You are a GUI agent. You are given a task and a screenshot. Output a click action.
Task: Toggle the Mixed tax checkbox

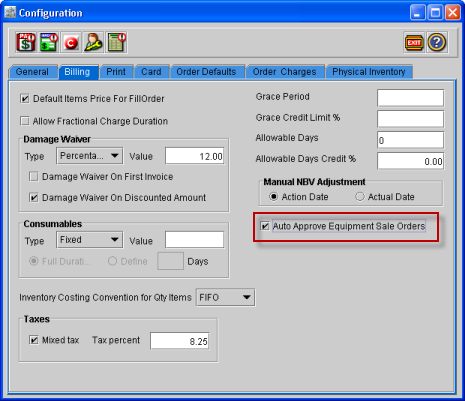pos(34,340)
